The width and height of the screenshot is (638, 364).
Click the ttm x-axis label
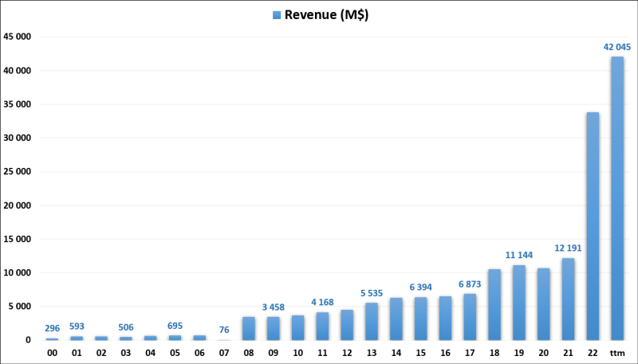coord(617,354)
